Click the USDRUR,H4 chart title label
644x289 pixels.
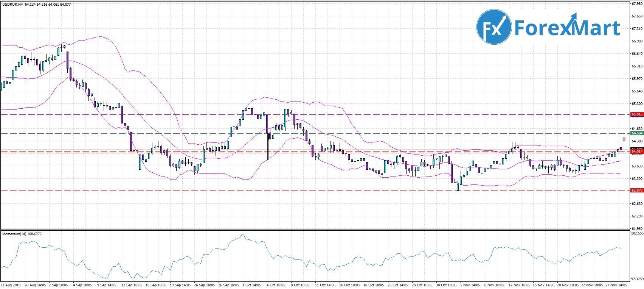12,5
